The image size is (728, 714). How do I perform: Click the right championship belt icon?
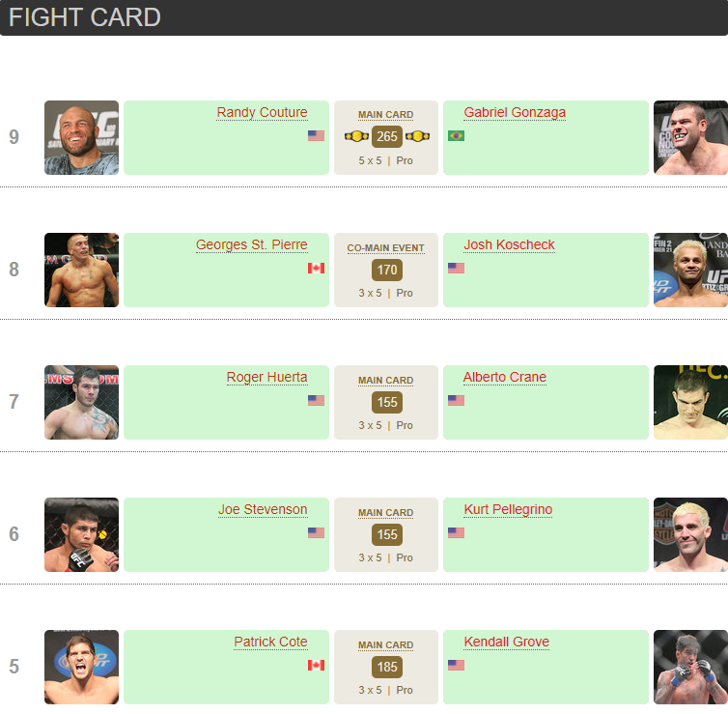tap(417, 136)
